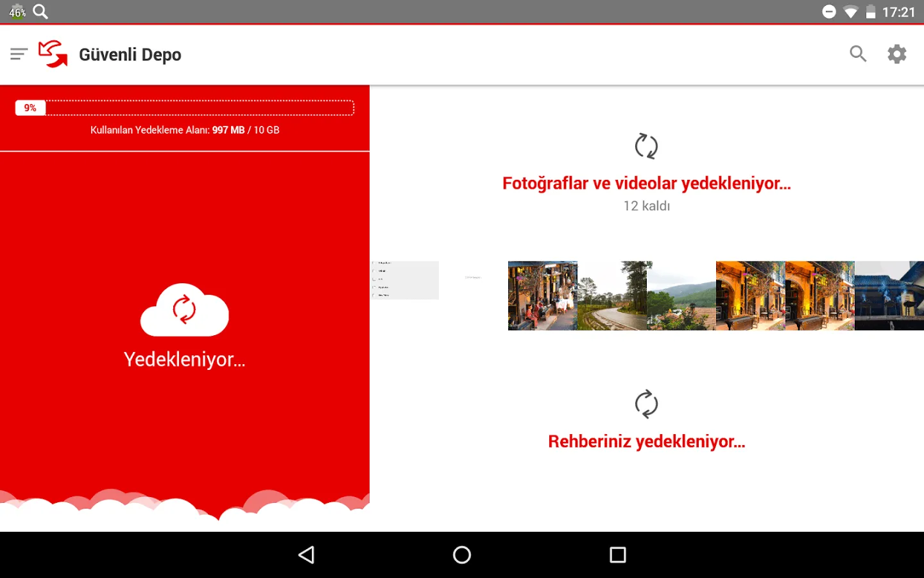Screen dimensions: 924x578
Task: Toggle the first checkbox in the item list
Action: click(373, 263)
